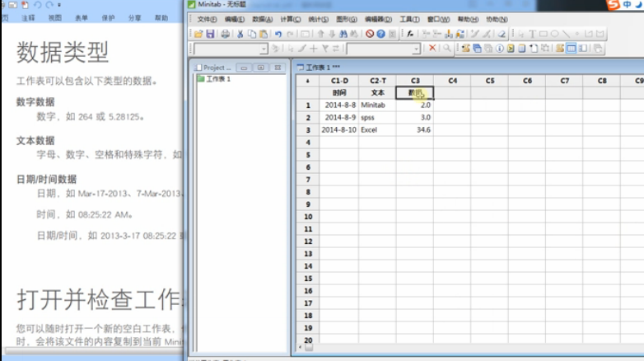The width and height of the screenshot is (644, 361).
Task: Click the worksheet data direction arrow cell
Action: [307, 81]
